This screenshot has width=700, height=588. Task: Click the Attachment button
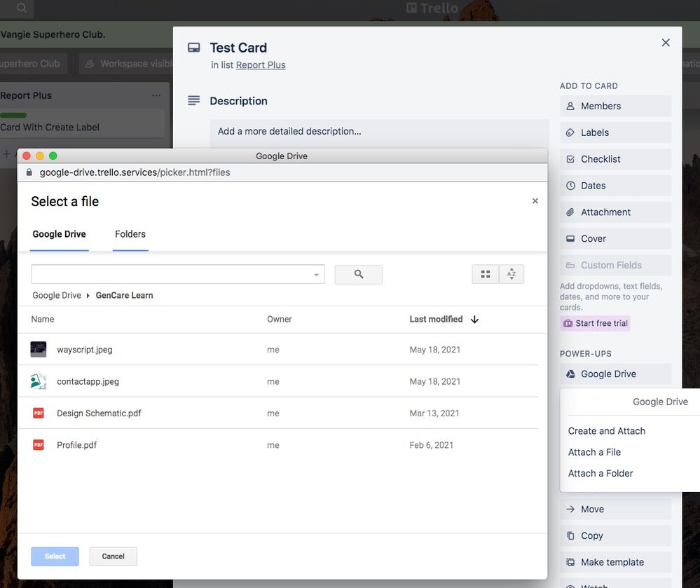pos(615,212)
